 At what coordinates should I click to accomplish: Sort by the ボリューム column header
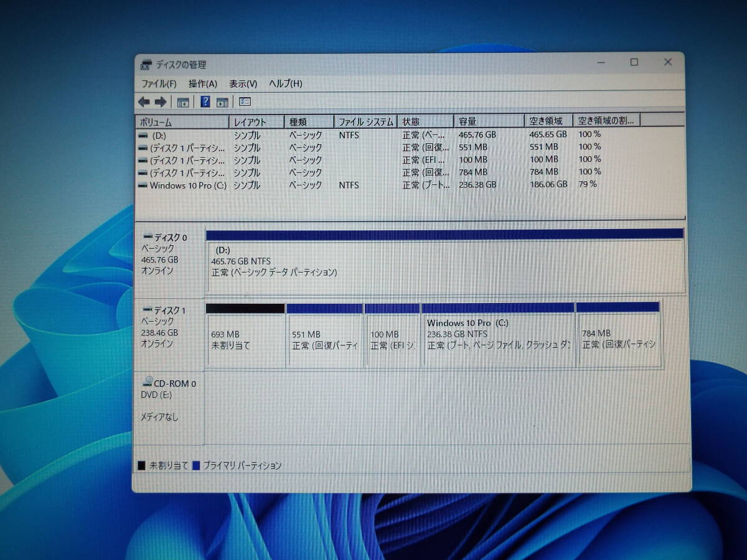point(182,123)
